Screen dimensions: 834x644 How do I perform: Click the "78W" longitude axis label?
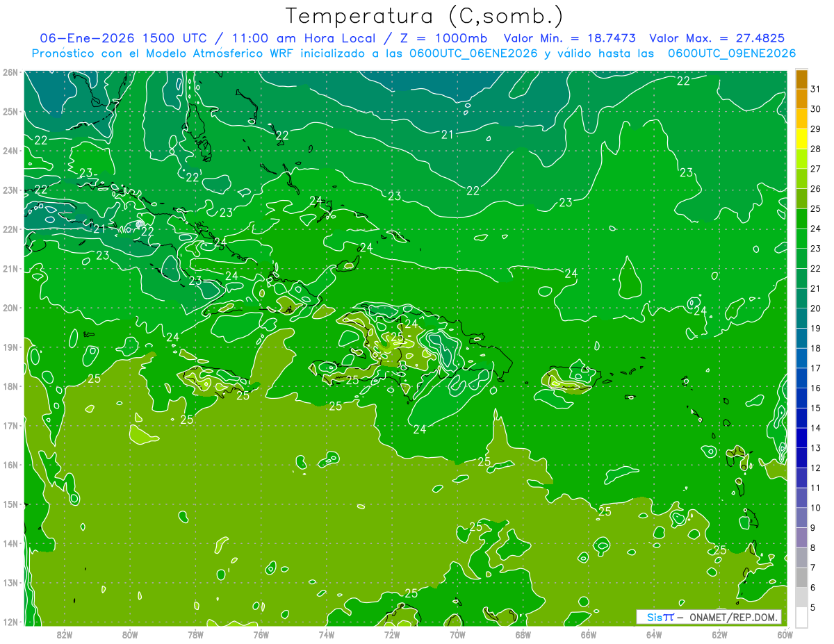(x=195, y=634)
